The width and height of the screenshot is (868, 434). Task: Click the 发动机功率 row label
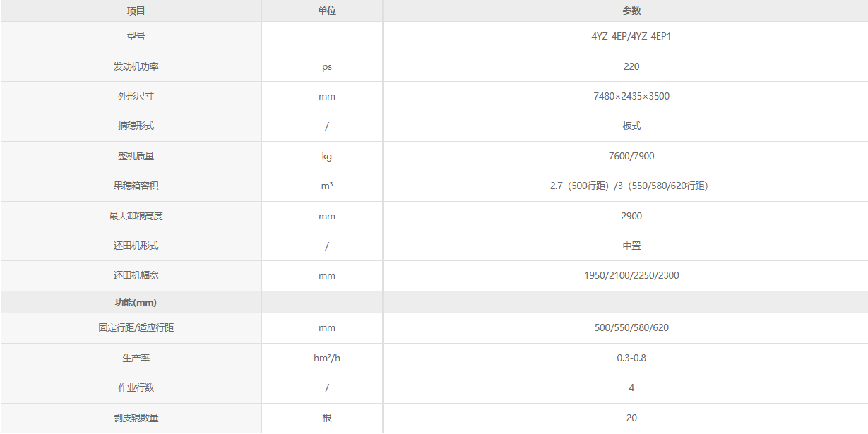pos(131,66)
